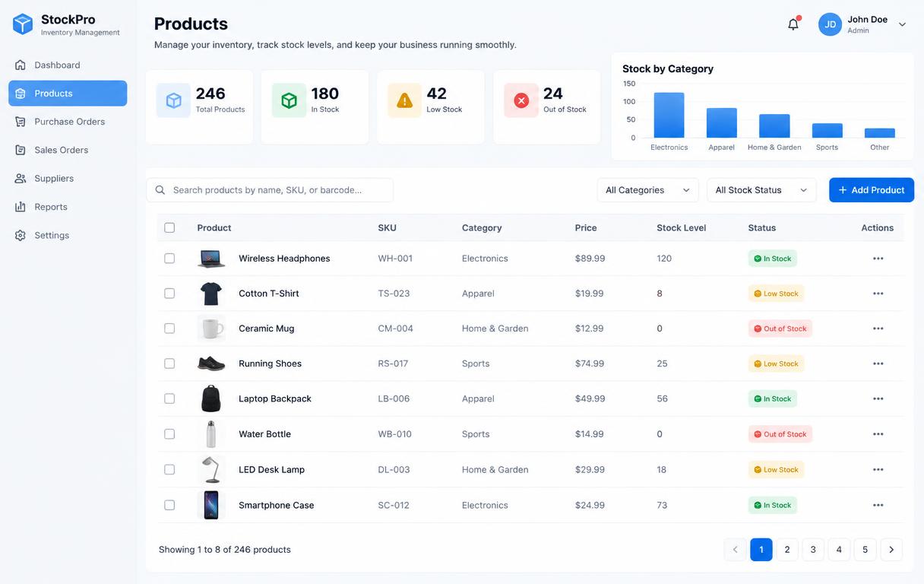Open Suppliers in the sidebar
This screenshot has height=584, width=924.
tap(68, 179)
